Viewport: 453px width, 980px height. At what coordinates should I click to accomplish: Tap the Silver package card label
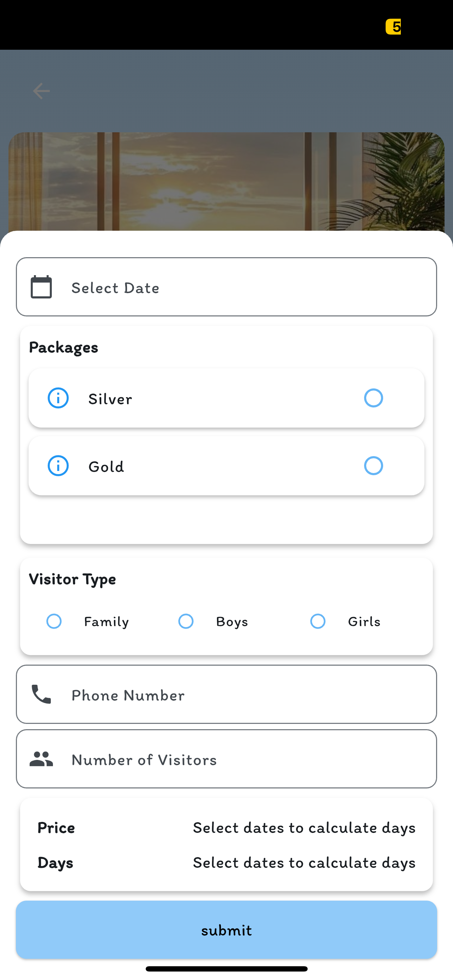click(110, 399)
